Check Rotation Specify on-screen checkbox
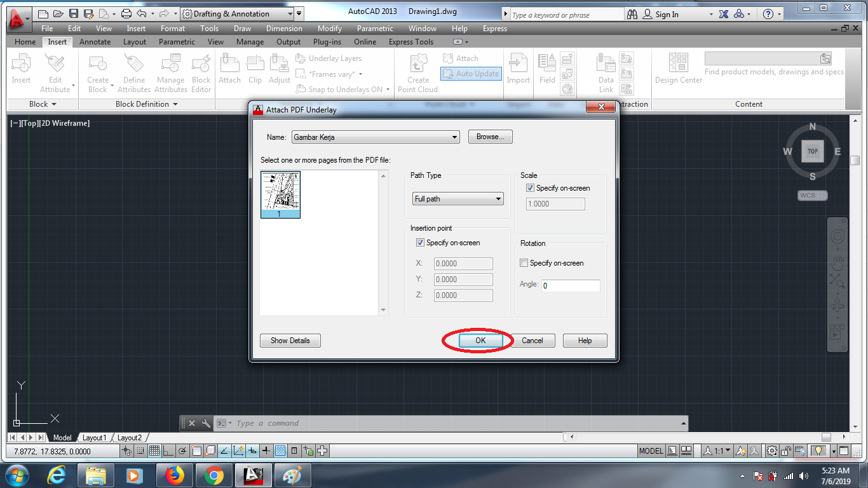Screen dimensions: 868x488 point(524,263)
